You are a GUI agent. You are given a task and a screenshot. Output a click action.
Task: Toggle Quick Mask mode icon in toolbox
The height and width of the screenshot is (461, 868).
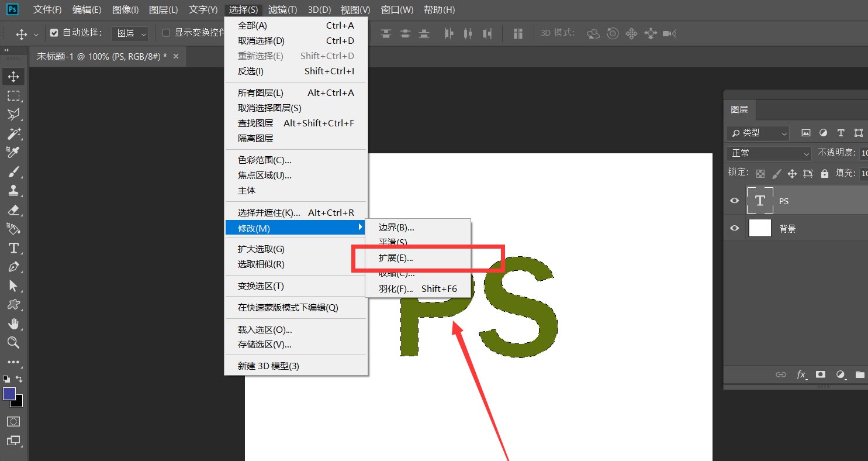click(x=13, y=421)
